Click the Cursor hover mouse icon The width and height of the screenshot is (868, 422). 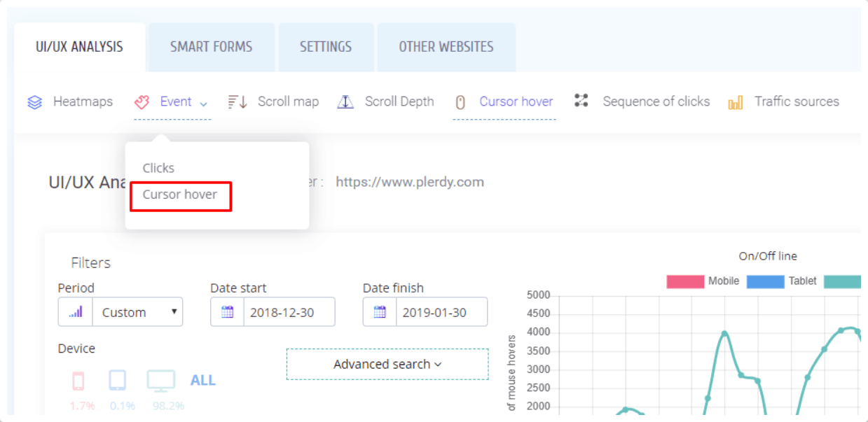[x=460, y=102]
